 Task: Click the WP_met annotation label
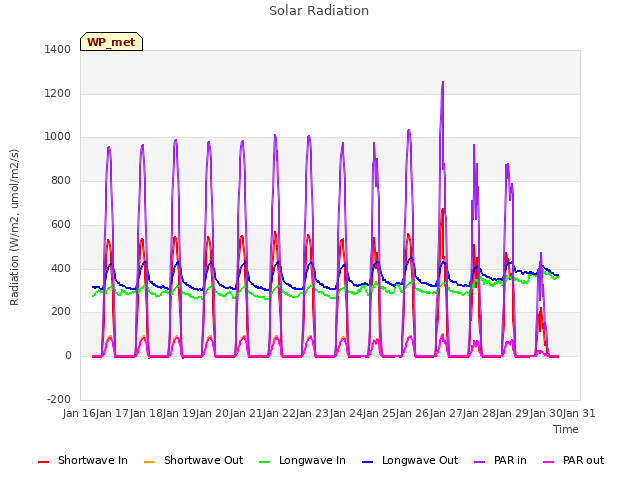pyautogui.click(x=111, y=42)
